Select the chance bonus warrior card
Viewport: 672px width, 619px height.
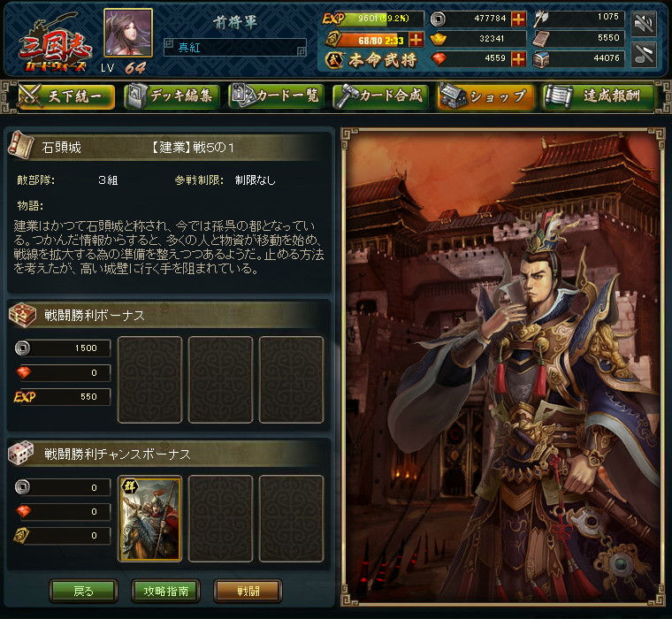[150, 519]
